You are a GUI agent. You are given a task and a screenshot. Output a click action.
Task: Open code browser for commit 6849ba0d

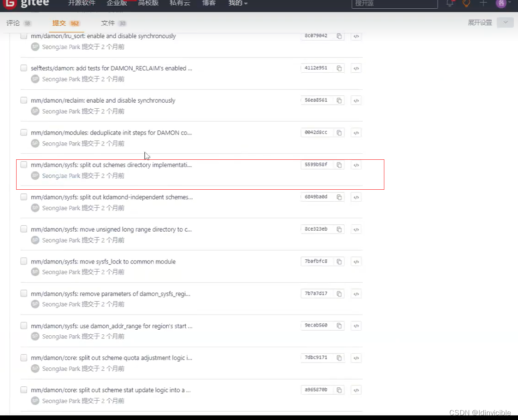point(356,197)
